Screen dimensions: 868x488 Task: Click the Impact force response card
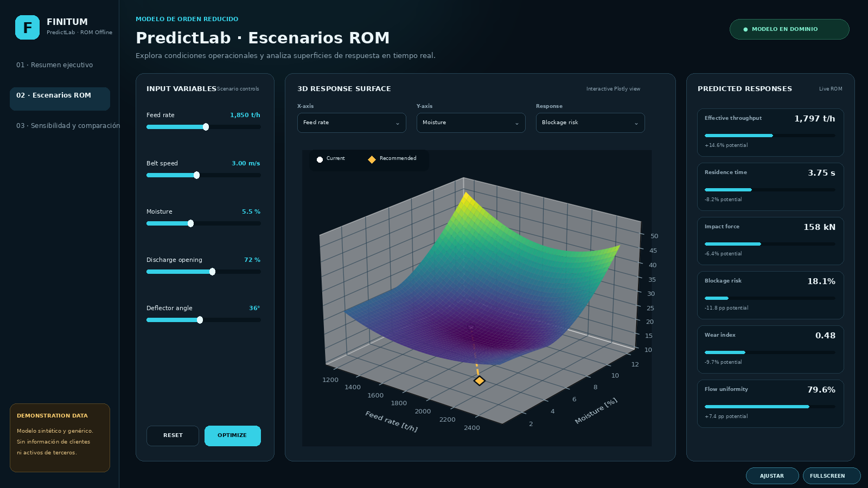[770, 241]
